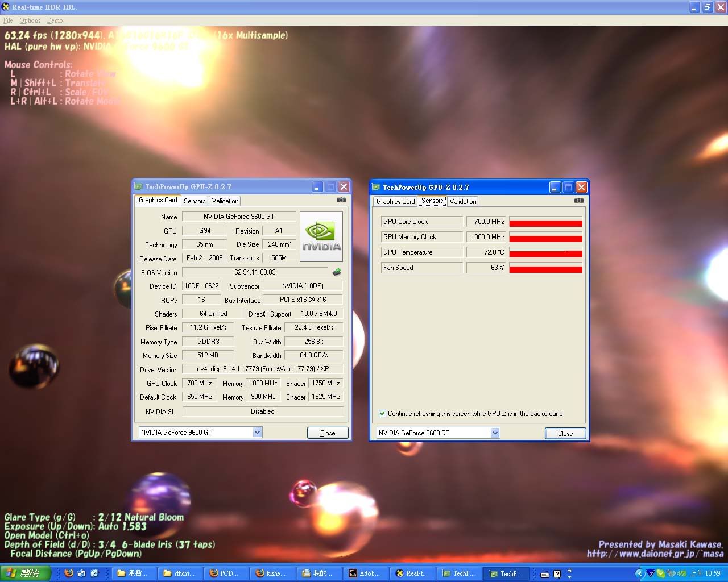Viewport: 728px width, 582px height.
Task: Click the language bar help question icon
Action: [x=557, y=574]
